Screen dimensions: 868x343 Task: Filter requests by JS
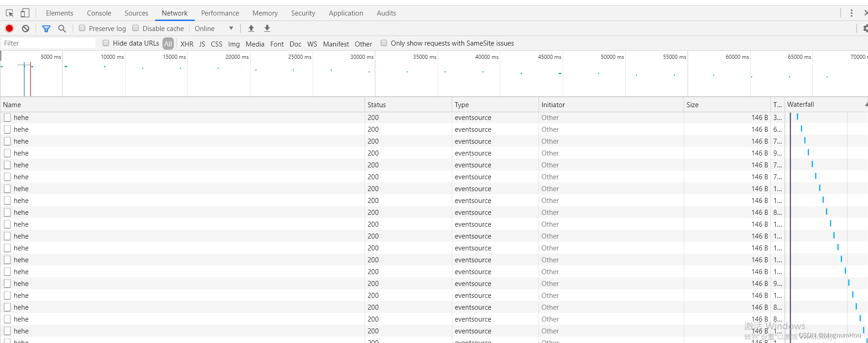[x=202, y=44]
